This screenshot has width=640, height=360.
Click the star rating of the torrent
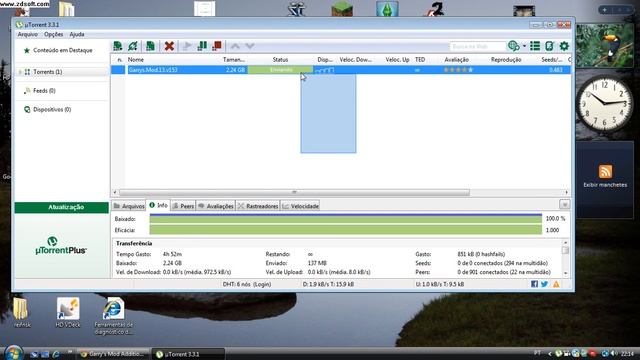point(458,70)
